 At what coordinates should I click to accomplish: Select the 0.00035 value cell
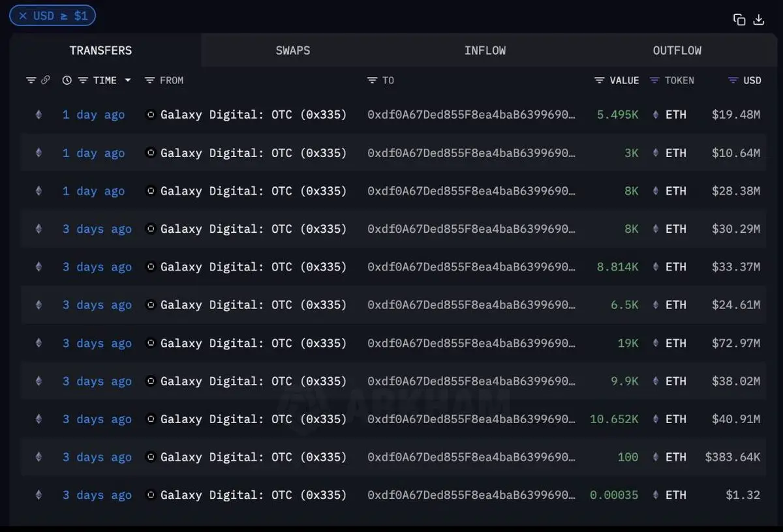(614, 495)
